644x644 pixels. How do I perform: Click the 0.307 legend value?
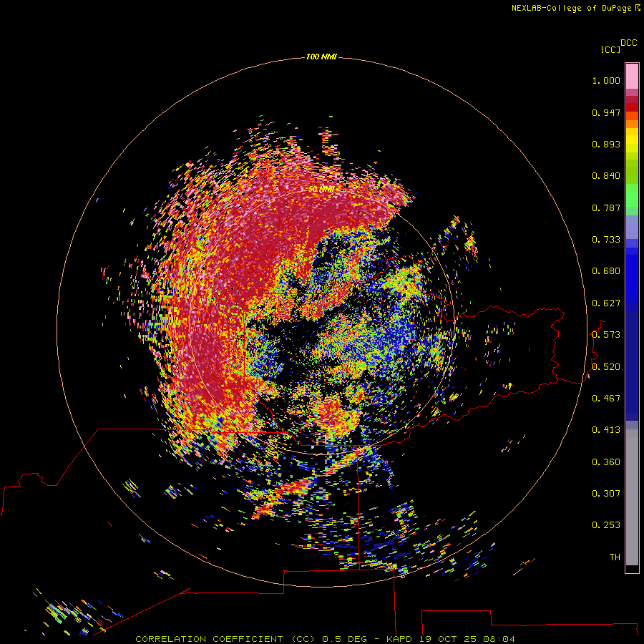point(606,494)
